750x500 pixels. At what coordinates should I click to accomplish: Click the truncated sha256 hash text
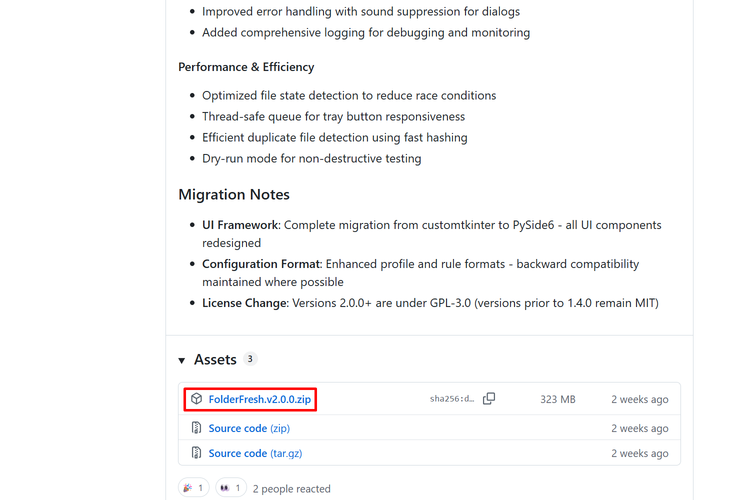452,399
